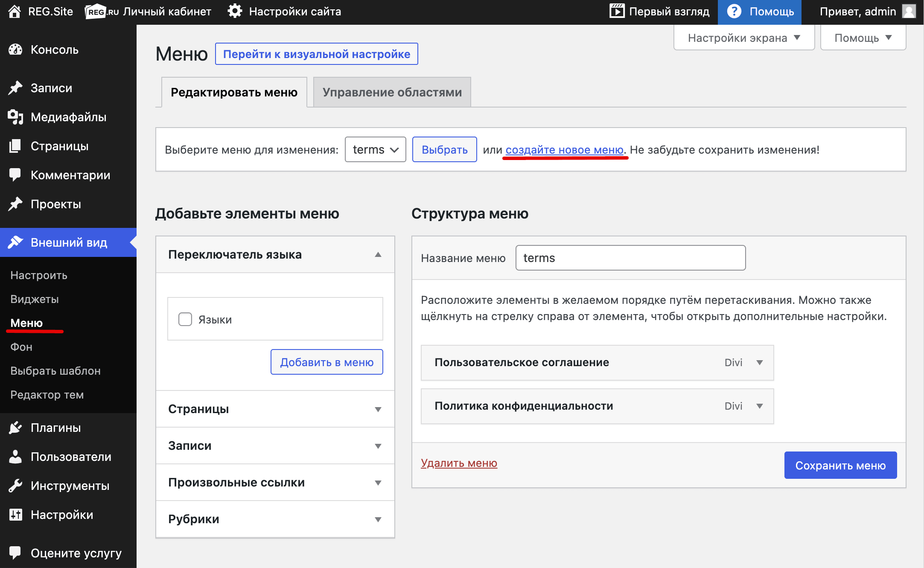
Task: Switch to Управление областями tab
Action: tap(392, 92)
